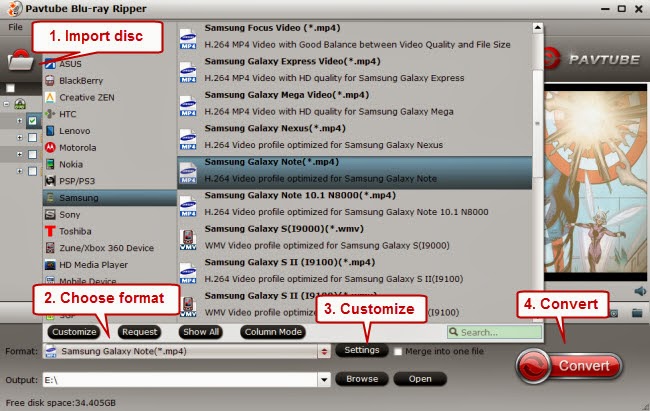Check the second title checkbox
This screenshot has height=411, width=650.
click(32, 137)
